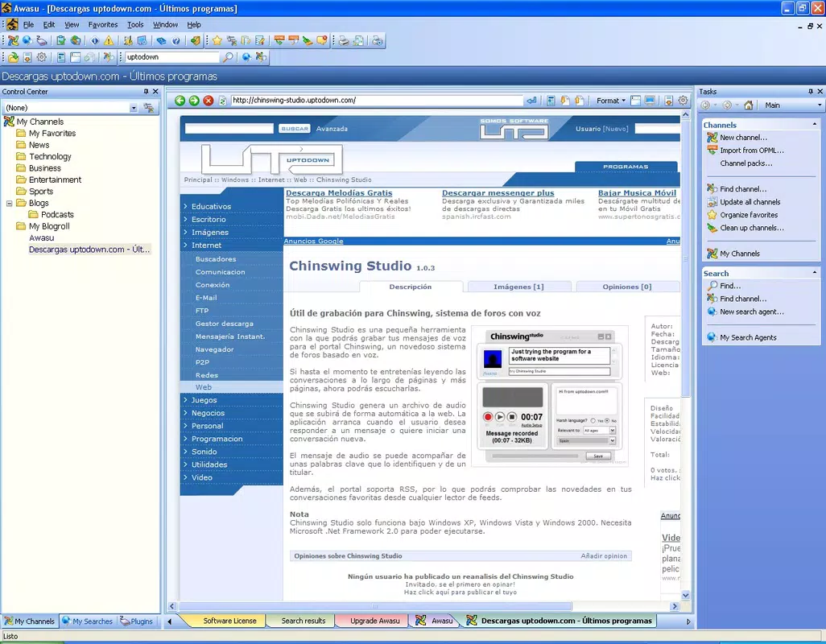Open the My Searches bottom tab
This screenshot has height=644, width=826.
[x=88, y=621]
